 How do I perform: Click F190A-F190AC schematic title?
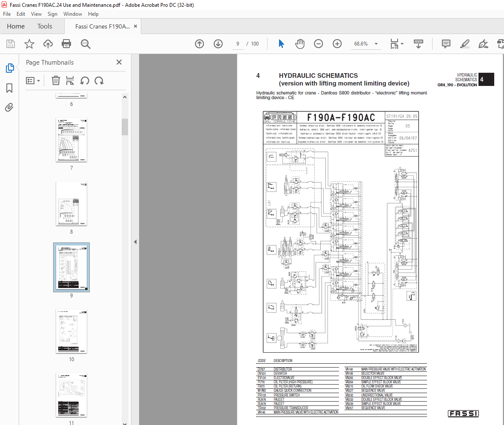click(341, 118)
